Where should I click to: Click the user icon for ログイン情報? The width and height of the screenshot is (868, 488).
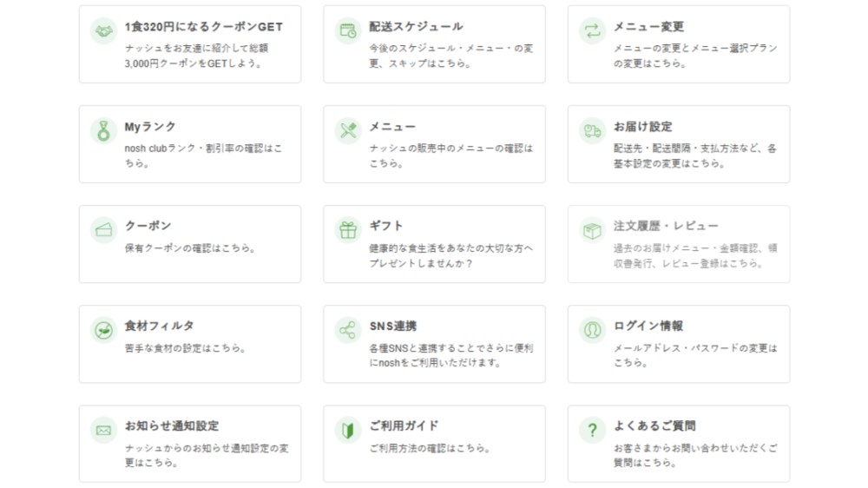pos(592,331)
